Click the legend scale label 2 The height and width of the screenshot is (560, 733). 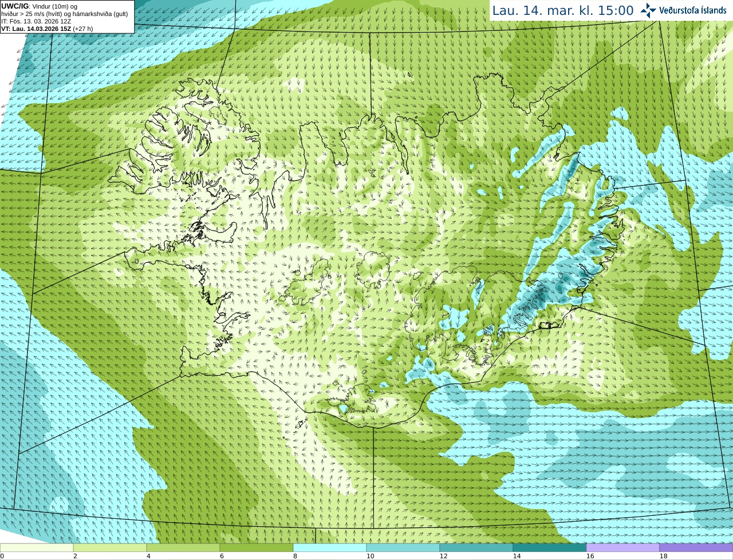pos(75,556)
